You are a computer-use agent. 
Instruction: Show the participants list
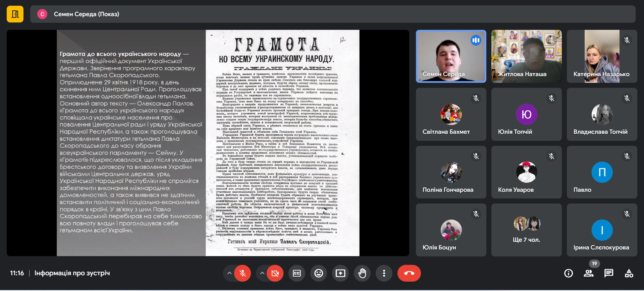[588, 273]
